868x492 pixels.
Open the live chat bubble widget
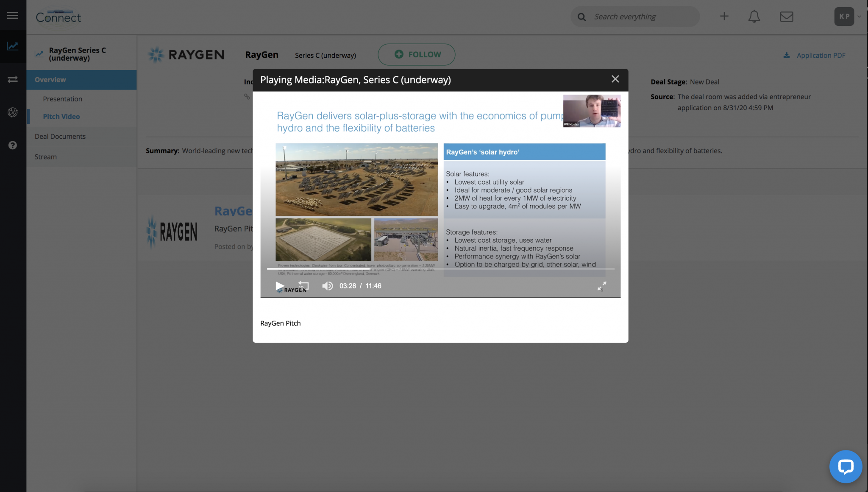pos(846,467)
